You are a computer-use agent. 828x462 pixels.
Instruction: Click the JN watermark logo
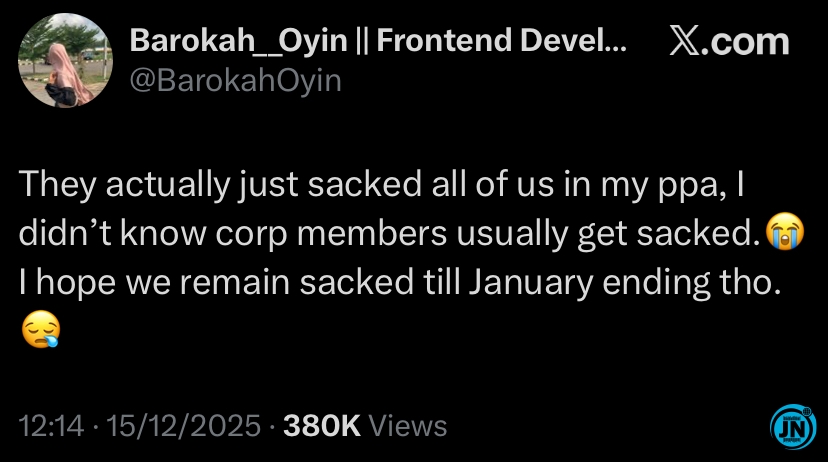pos(793,426)
